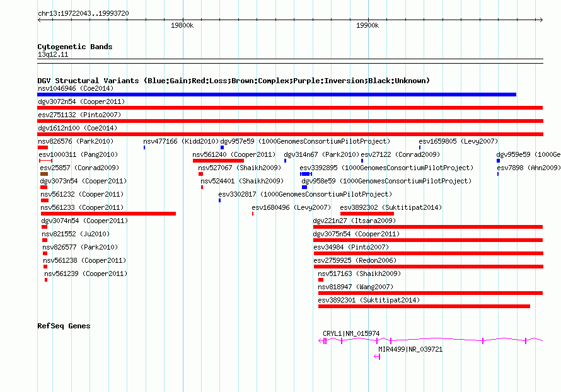
Task: Click the Cytogenetic Bands track title
Action: (x=75, y=47)
